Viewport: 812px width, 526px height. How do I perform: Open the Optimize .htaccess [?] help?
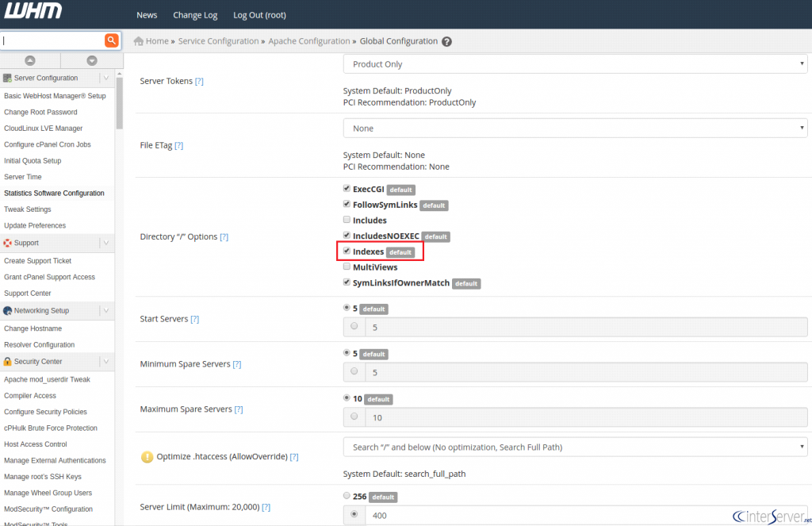click(x=294, y=456)
